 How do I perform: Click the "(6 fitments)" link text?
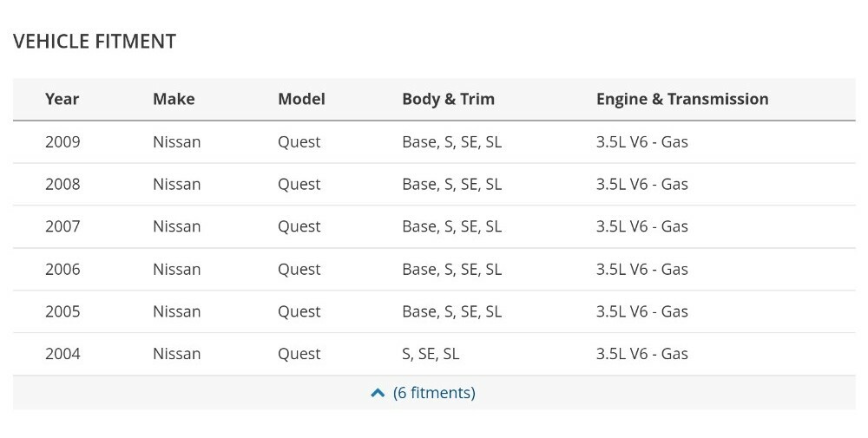[434, 393]
